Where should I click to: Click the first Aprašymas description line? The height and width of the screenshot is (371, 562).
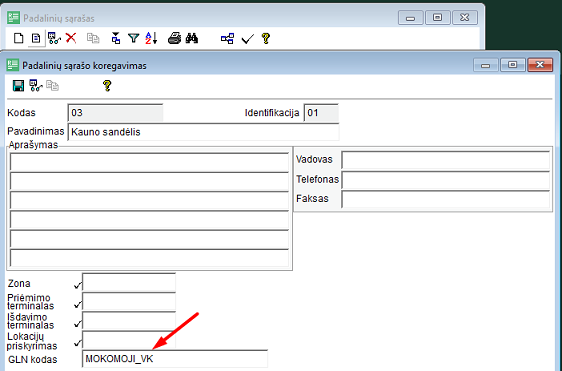click(x=149, y=162)
